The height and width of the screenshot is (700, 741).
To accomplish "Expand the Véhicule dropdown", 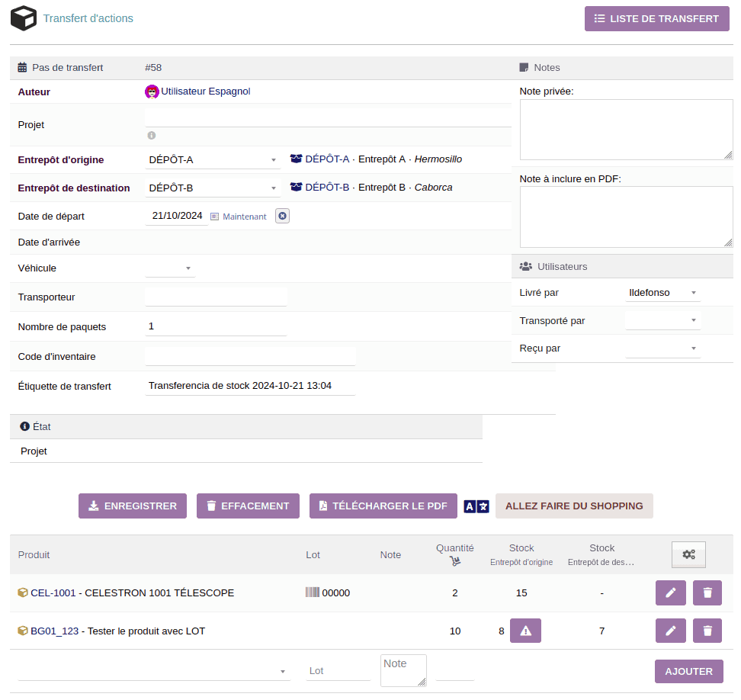I will click(x=170, y=268).
